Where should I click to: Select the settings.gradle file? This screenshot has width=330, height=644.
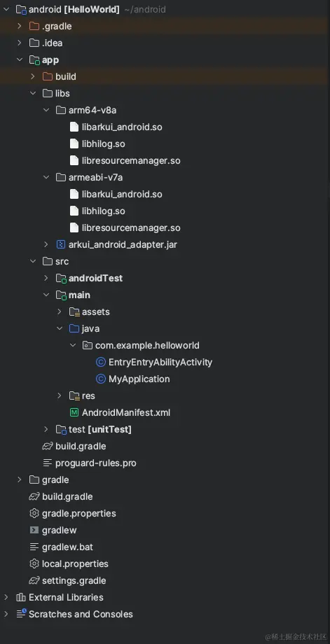[68, 581]
